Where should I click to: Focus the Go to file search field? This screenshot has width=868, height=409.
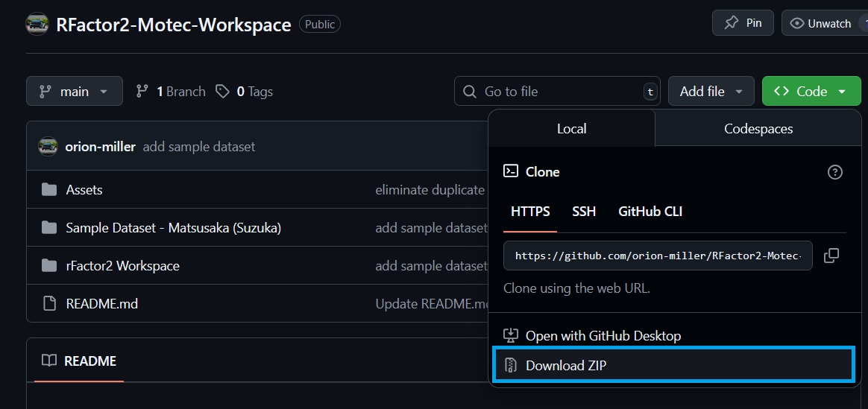click(557, 91)
